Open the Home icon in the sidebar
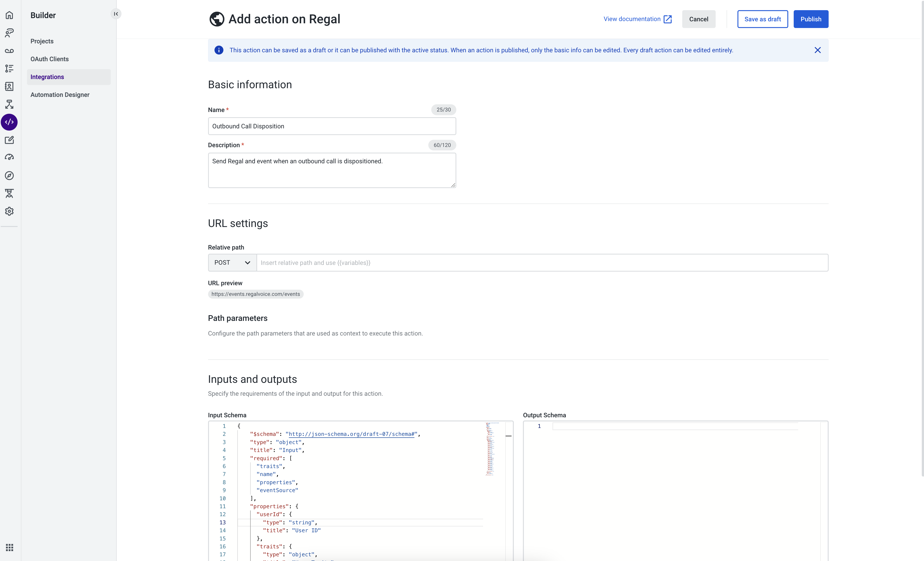 pyautogui.click(x=9, y=15)
